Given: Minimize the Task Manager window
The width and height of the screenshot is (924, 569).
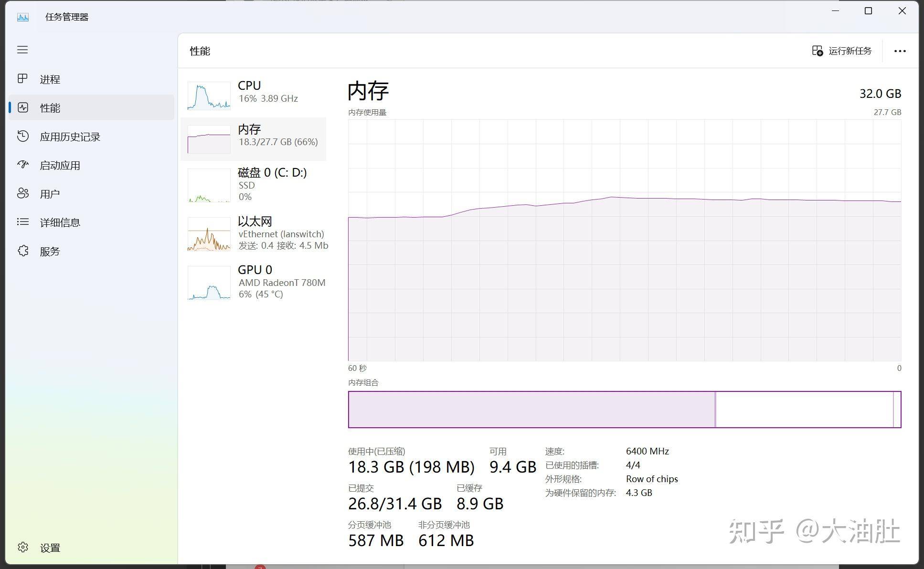Looking at the screenshot, I should (835, 11).
